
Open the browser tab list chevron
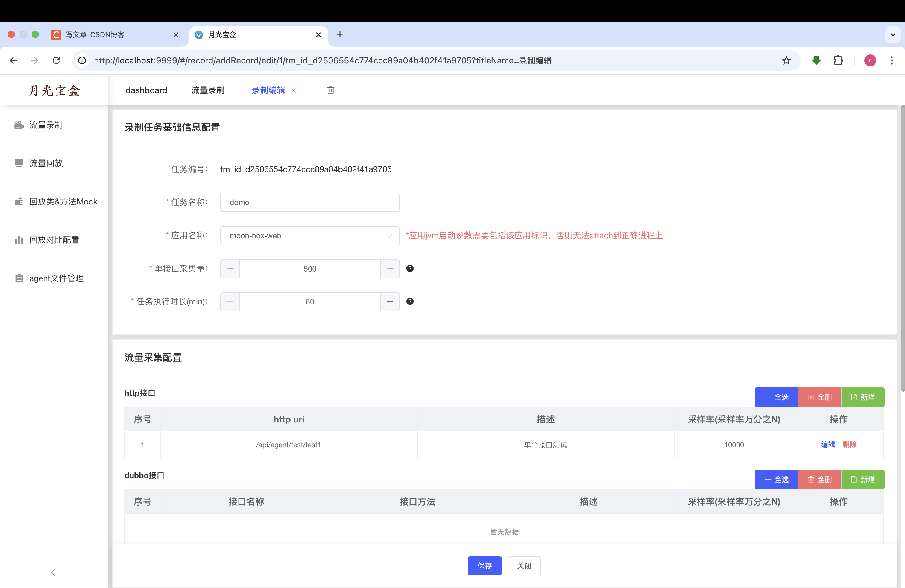click(x=892, y=35)
